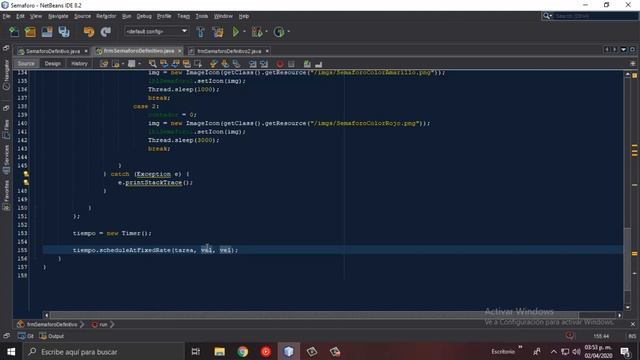
Task: Switch to frmSemaforoDefinitivo2.java tab
Action: tap(229, 51)
